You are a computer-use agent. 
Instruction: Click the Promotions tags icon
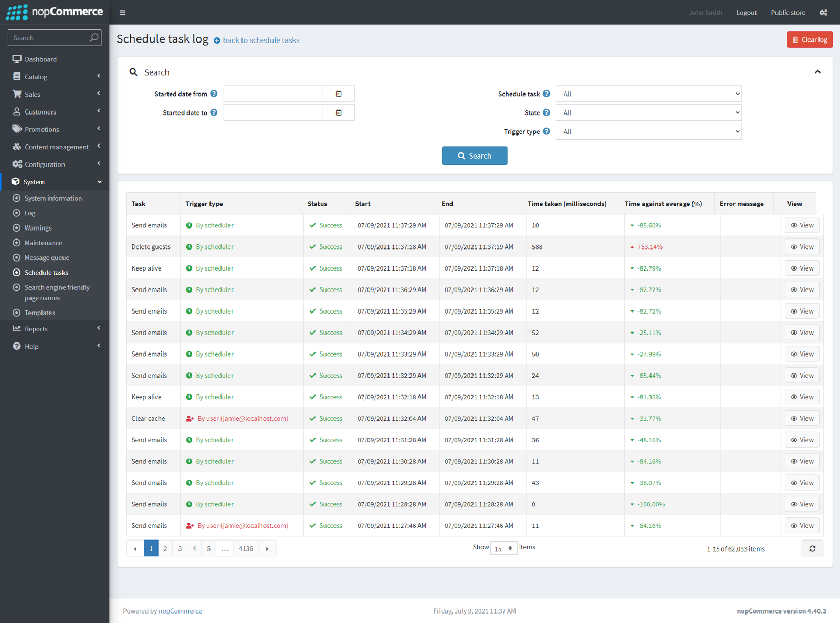(17, 129)
